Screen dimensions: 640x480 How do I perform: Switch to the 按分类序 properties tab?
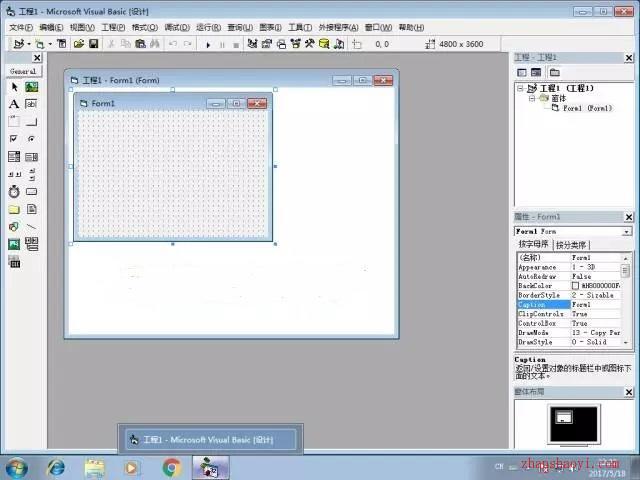click(x=571, y=245)
